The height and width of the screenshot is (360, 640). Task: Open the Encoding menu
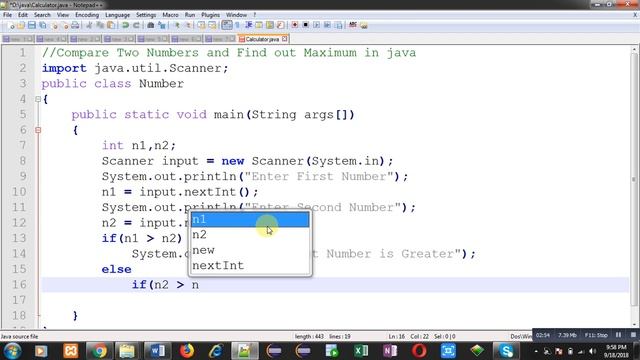(x=87, y=15)
